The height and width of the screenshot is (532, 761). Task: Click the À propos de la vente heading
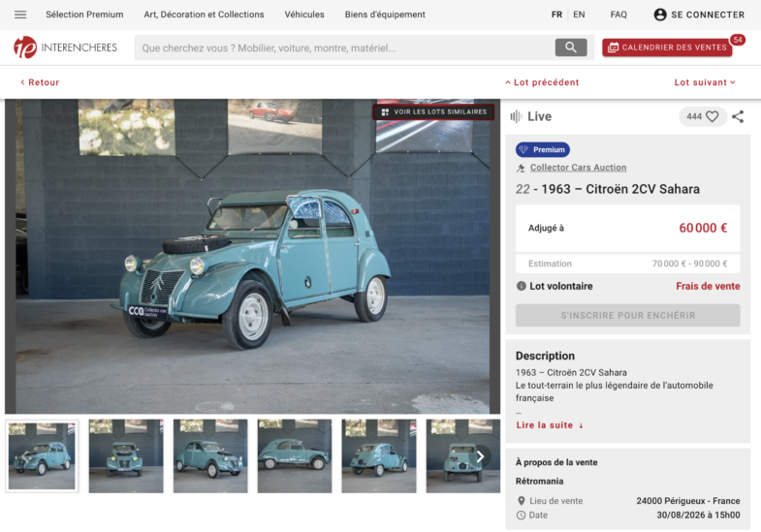tap(556, 462)
